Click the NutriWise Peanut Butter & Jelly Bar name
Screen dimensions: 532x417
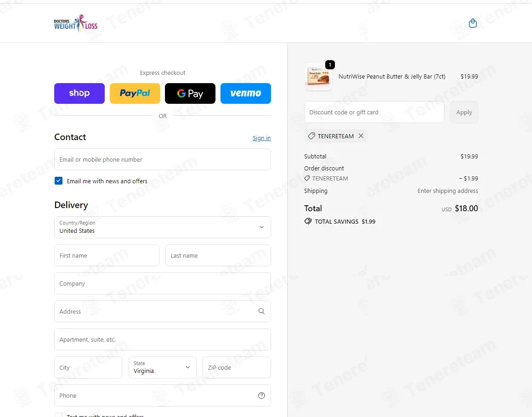392,76
